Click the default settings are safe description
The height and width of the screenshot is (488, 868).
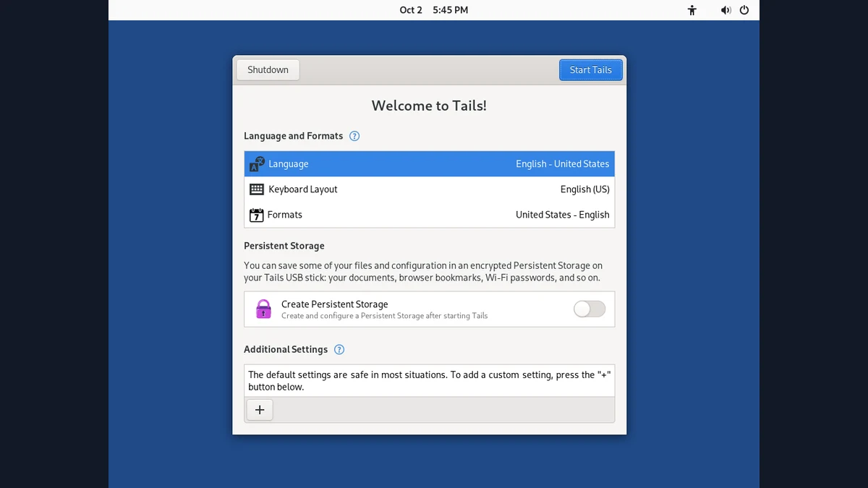[430, 381]
